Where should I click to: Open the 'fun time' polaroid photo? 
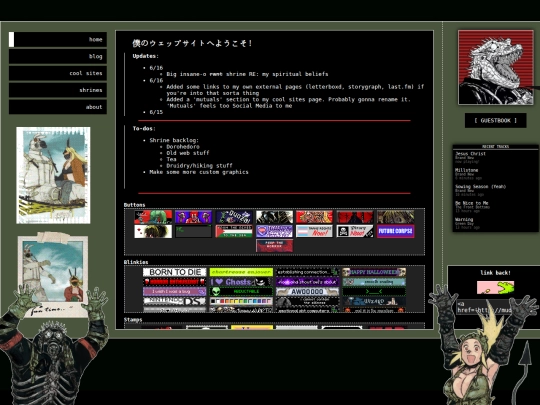(x=53, y=276)
